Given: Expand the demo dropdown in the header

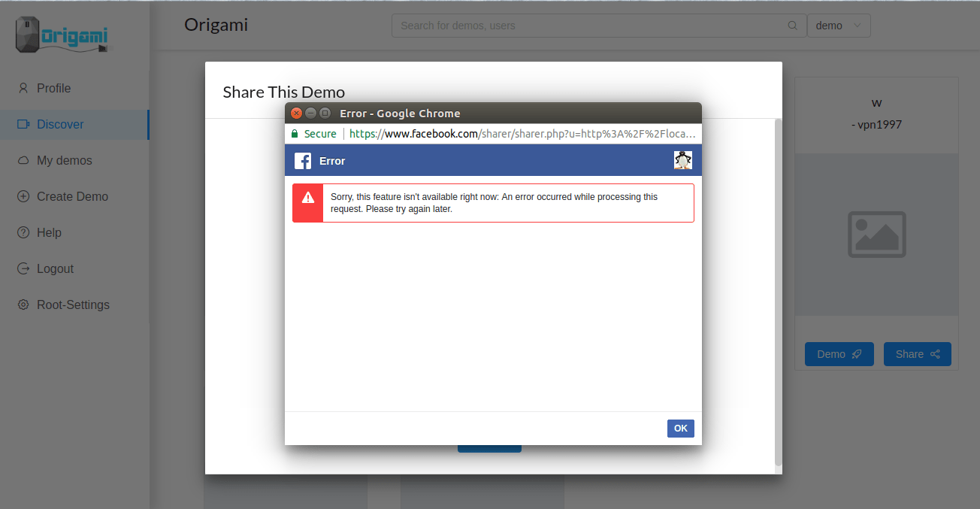Looking at the screenshot, I should [839, 25].
